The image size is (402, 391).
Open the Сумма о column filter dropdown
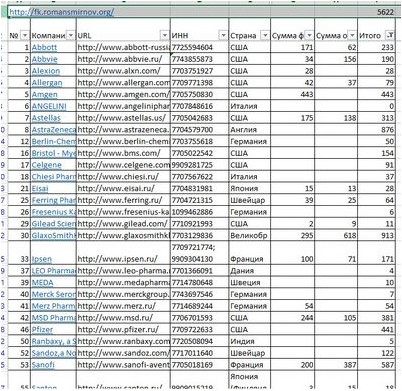click(x=352, y=35)
